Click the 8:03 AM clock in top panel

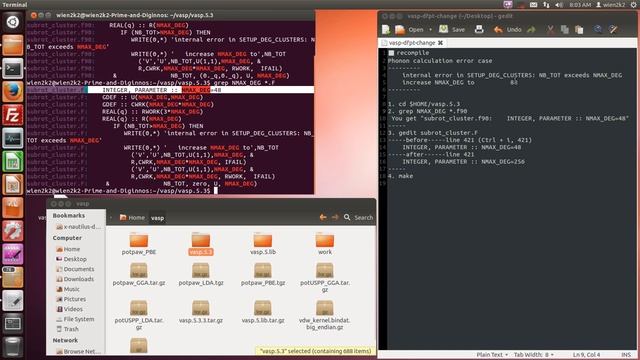click(x=580, y=5)
